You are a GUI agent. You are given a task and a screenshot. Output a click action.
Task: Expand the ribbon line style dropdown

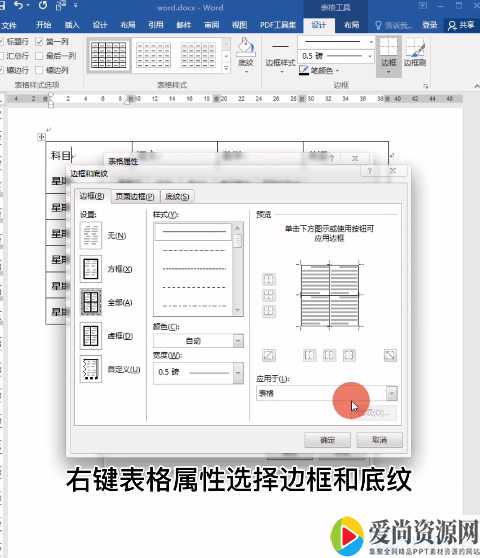click(371, 42)
